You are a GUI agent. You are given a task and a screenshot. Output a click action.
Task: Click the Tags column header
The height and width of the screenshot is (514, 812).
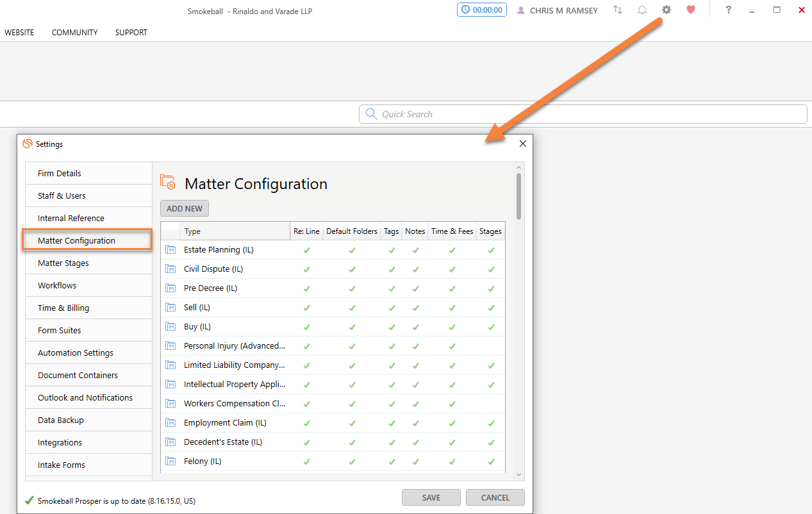(x=392, y=231)
